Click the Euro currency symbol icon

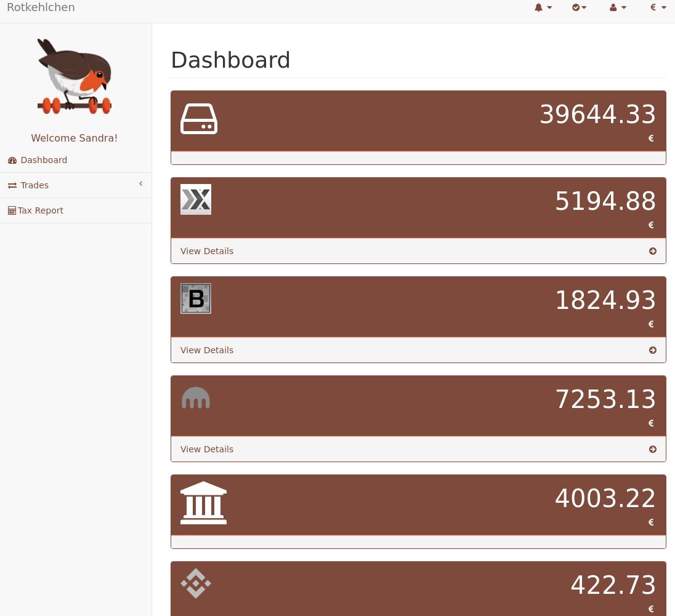click(653, 7)
